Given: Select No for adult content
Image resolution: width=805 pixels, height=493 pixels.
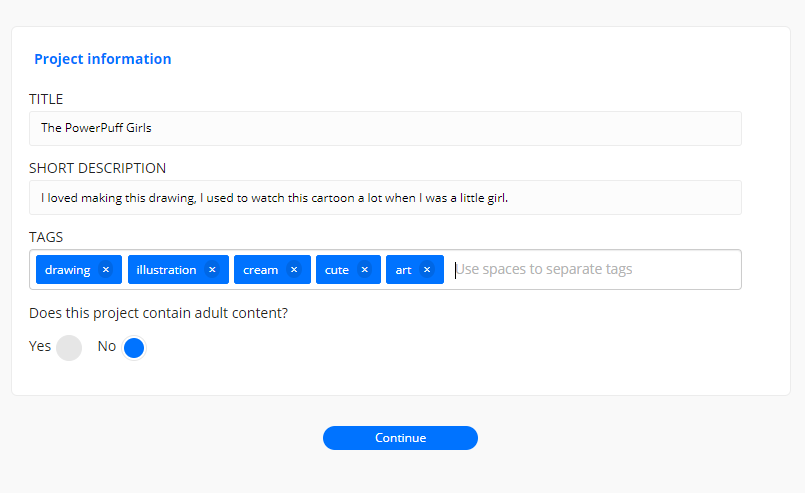Looking at the screenshot, I should 134,348.
